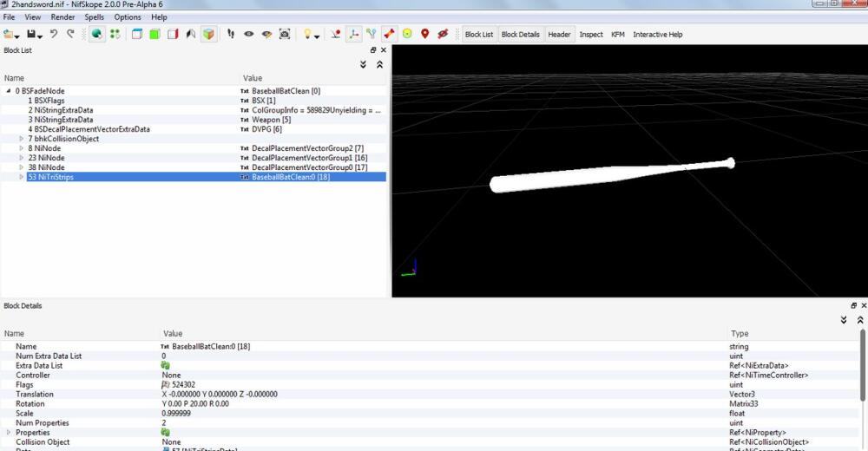The height and width of the screenshot is (451, 868).
Task: Toggle the red bone show-collision icon
Action: pos(389,35)
